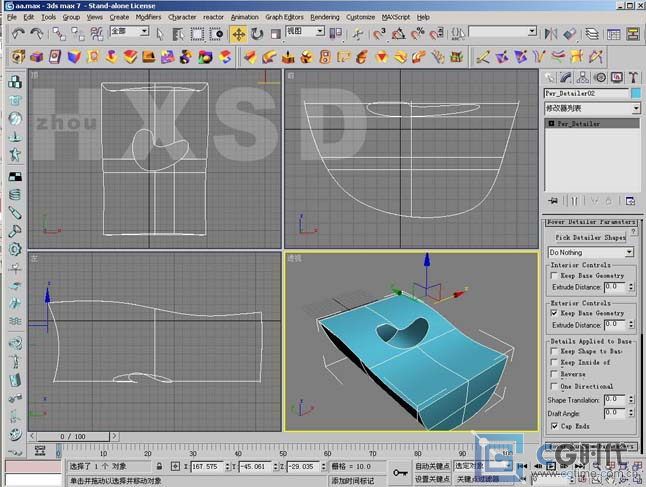The height and width of the screenshot is (487, 646).
Task: Click the 自动关键点 auto key button
Action: pos(432,466)
